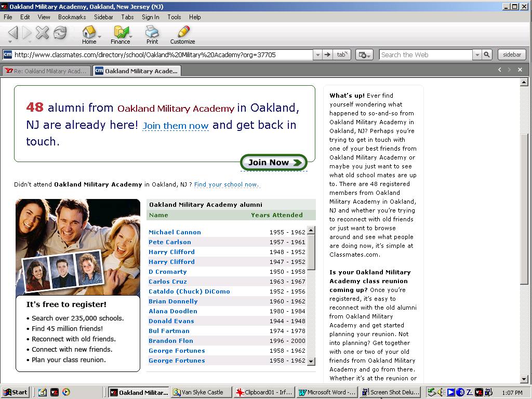Viewport: 532px width, 399px height.
Task: Click the Go arrow beside address bar
Action: 327,55
